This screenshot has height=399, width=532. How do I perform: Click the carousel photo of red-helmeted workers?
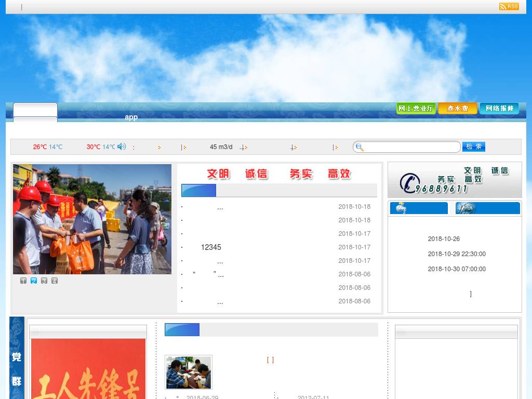tap(92, 219)
